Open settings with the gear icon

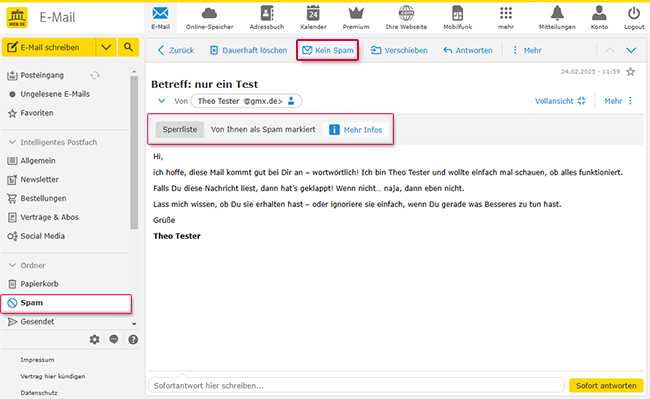tap(95, 340)
